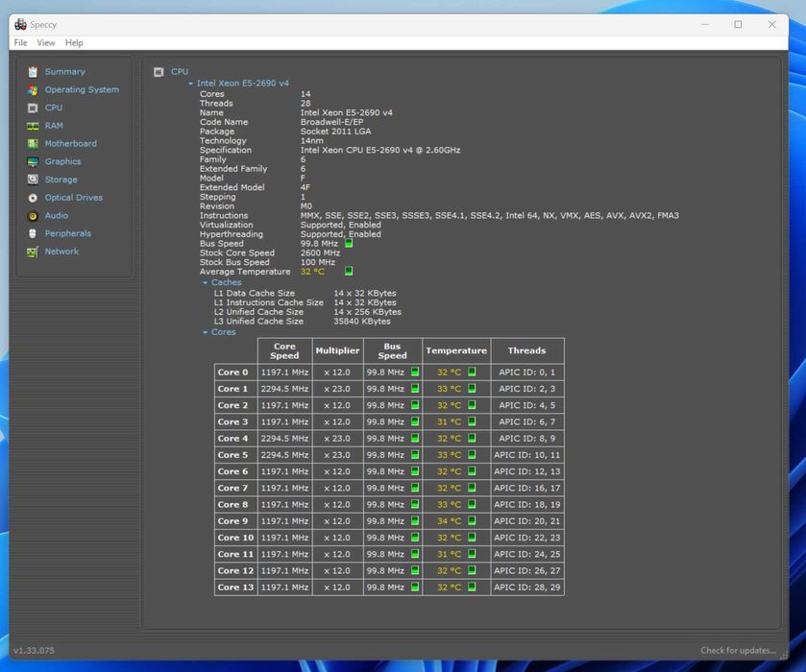806x672 pixels.
Task: Click Core 9 temperature green indicator
Action: pos(472,520)
